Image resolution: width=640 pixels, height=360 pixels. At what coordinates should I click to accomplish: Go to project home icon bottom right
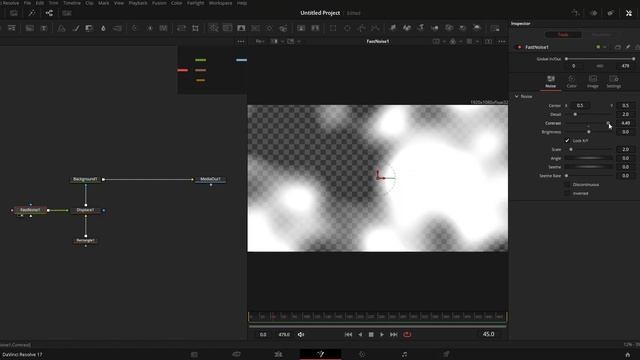click(628, 354)
